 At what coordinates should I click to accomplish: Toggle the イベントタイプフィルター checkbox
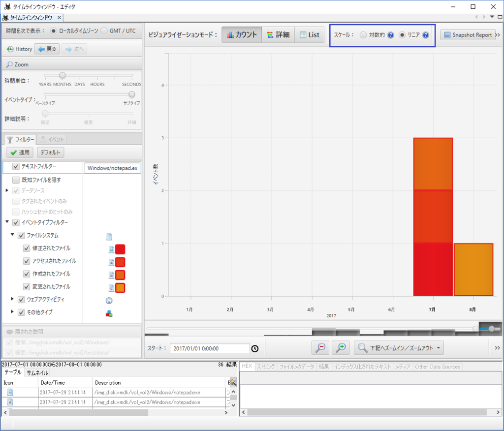point(16,222)
